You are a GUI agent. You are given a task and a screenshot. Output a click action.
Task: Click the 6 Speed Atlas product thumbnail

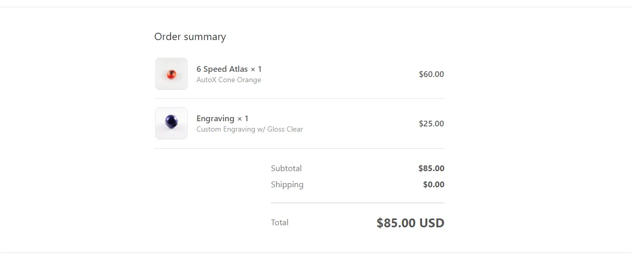pyautogui.click(x=171, y=74)
